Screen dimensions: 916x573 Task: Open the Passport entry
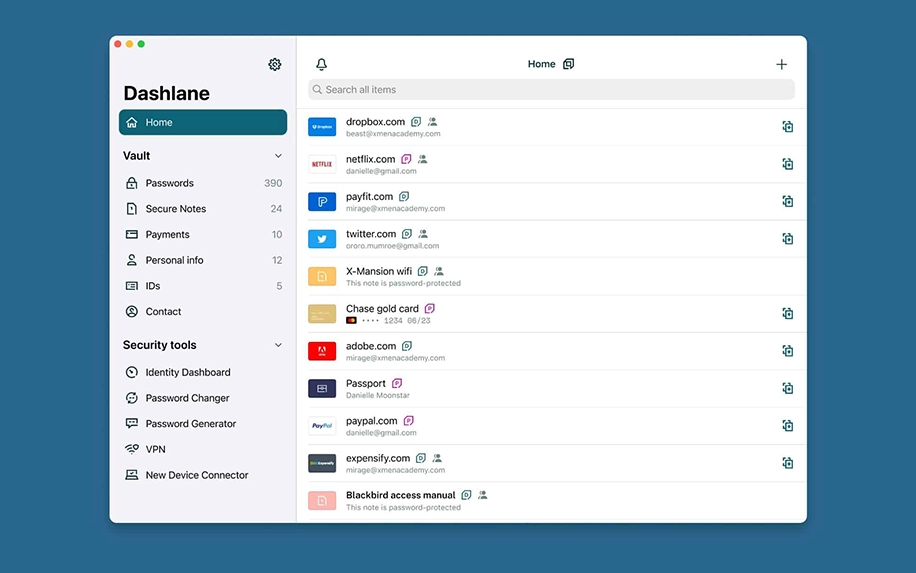[x=551, y=388]
